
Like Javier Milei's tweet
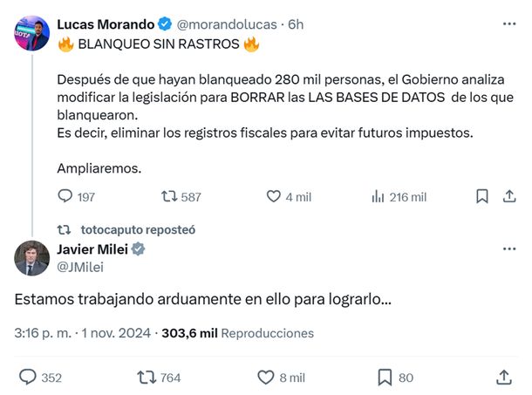coord(266,377)
